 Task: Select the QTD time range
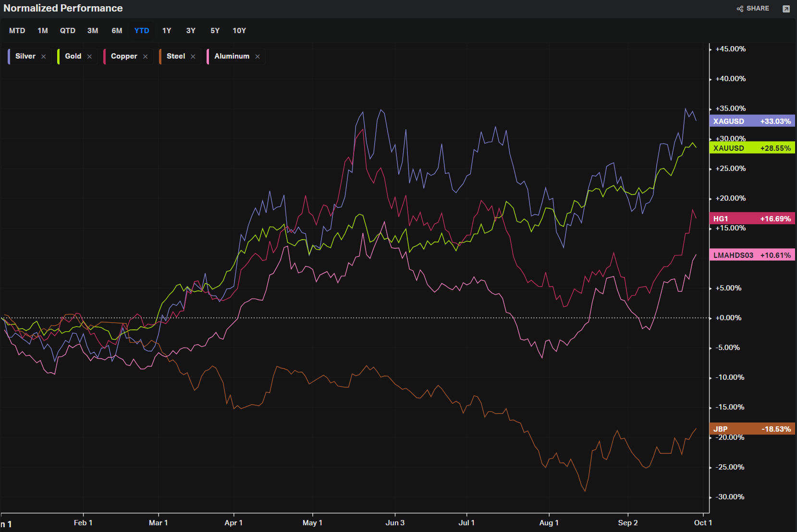[x=68, y=31]
